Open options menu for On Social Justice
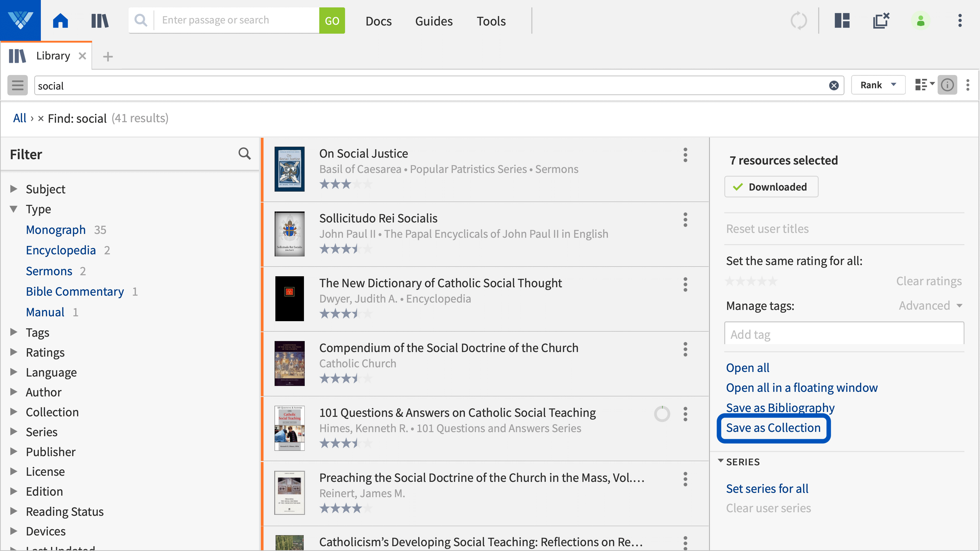This screenshot has height=551, width=980. click(x=685, y=155)
